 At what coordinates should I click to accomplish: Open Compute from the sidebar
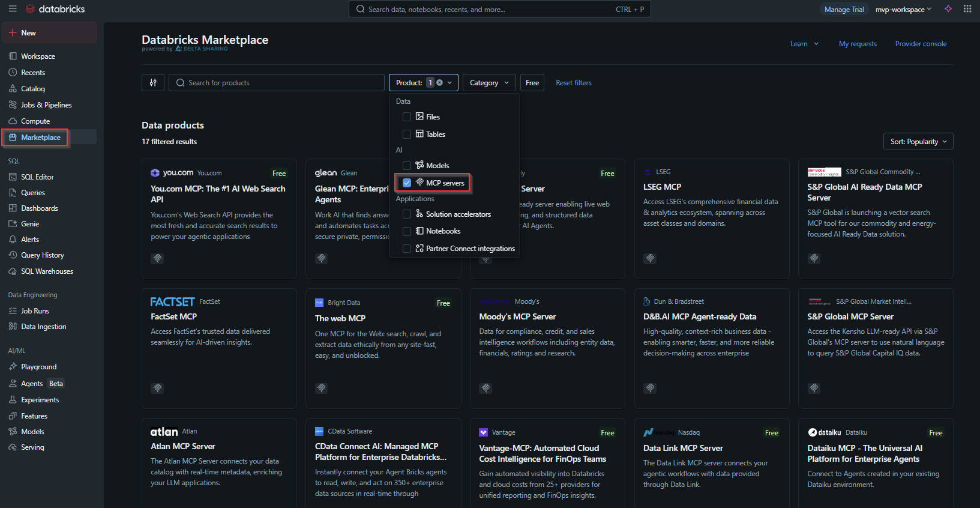tap(35, 121)
